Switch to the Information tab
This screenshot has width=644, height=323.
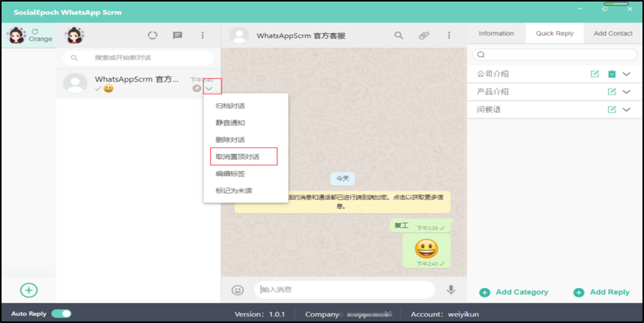496,33
